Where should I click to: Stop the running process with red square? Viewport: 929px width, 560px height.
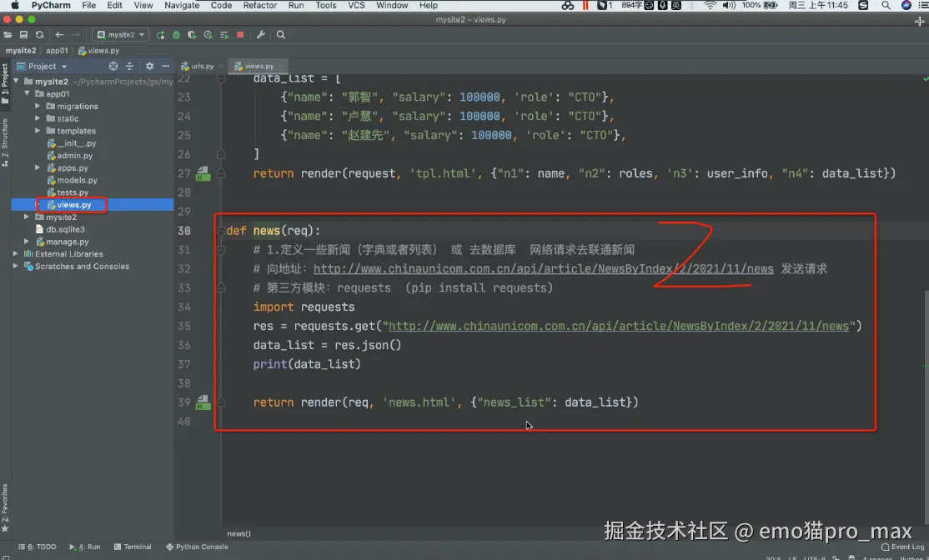point(240,35)
